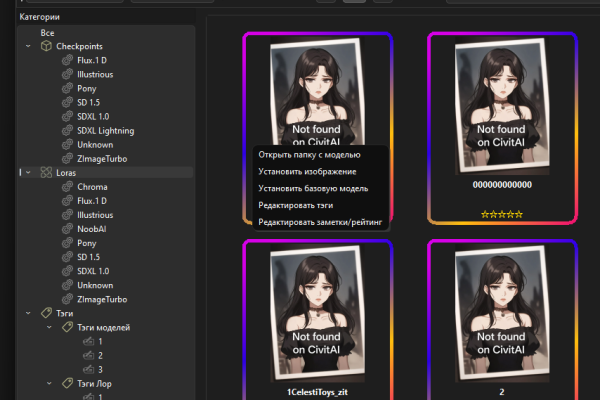Image resolution: width=600 pixels, height=400 pixels.
Task: Click the icon beside Unknown under Loras
Action: tap(67, 285)
